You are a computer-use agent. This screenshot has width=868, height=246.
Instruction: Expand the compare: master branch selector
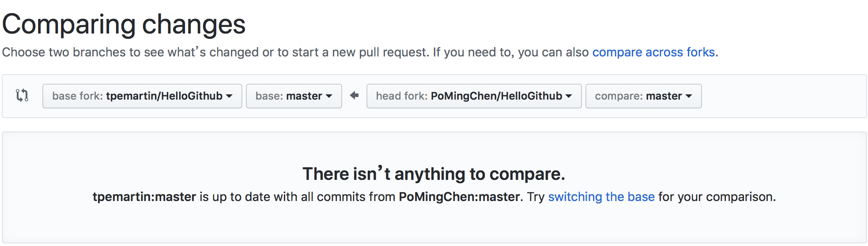(x=643, y=96)
